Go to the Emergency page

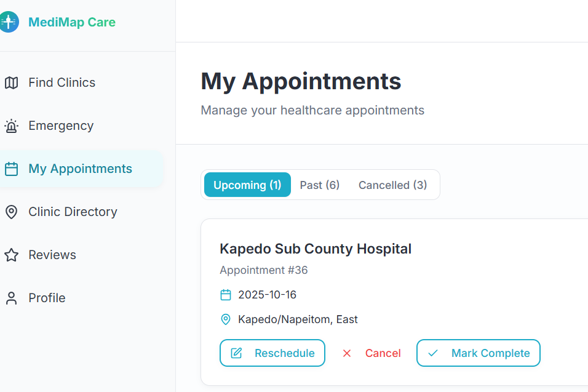pos(61,126)
